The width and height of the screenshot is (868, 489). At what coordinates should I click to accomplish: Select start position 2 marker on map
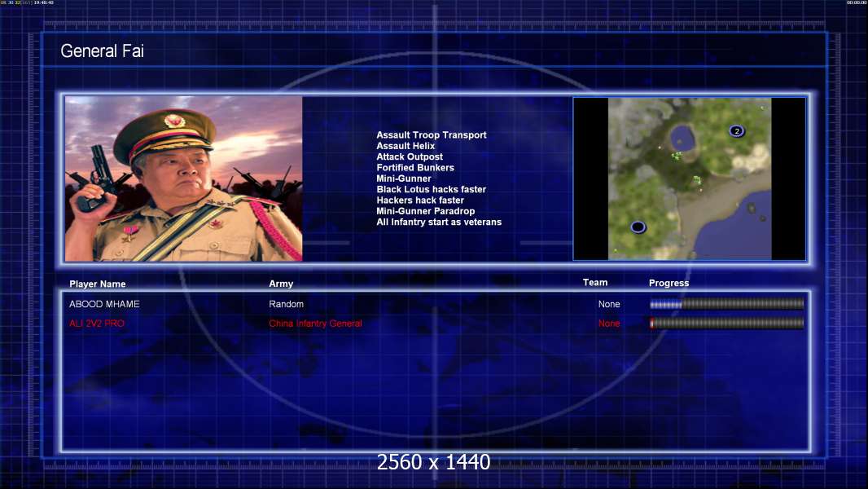click(x=736, y=131)
